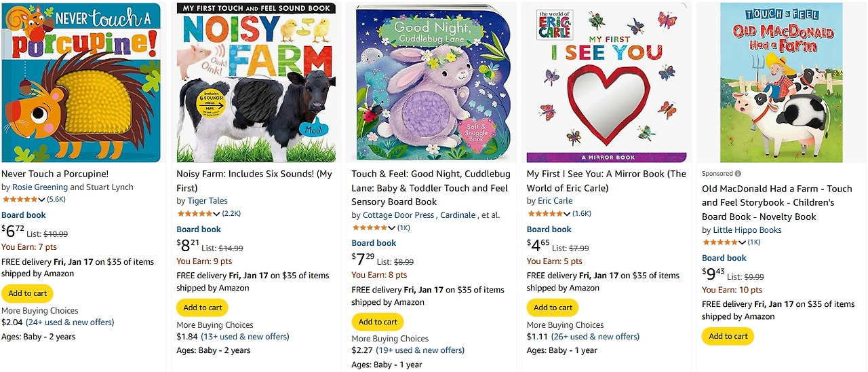Expand rating dropdown for Eric Carle mirror book
868x372 pixels.
tap(549, 214)
